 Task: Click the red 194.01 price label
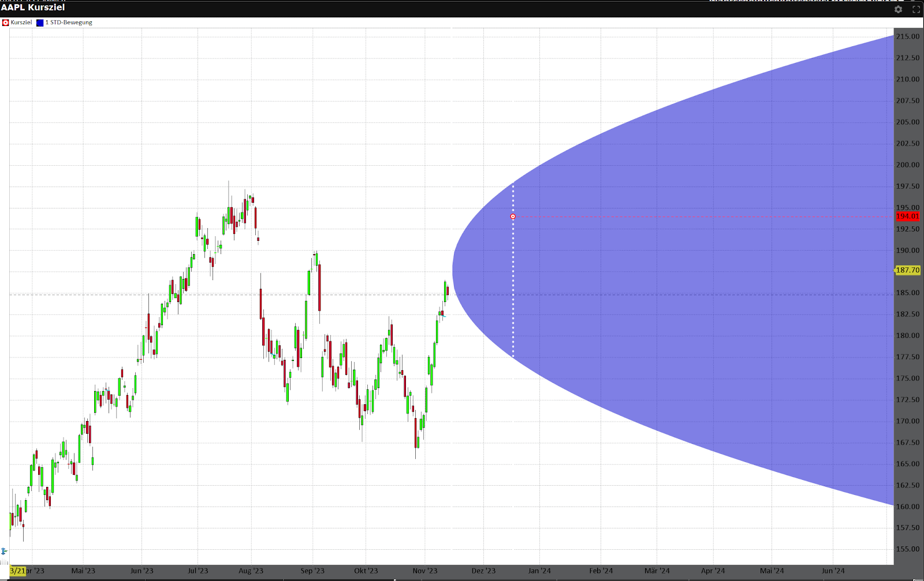click(907, 217)
